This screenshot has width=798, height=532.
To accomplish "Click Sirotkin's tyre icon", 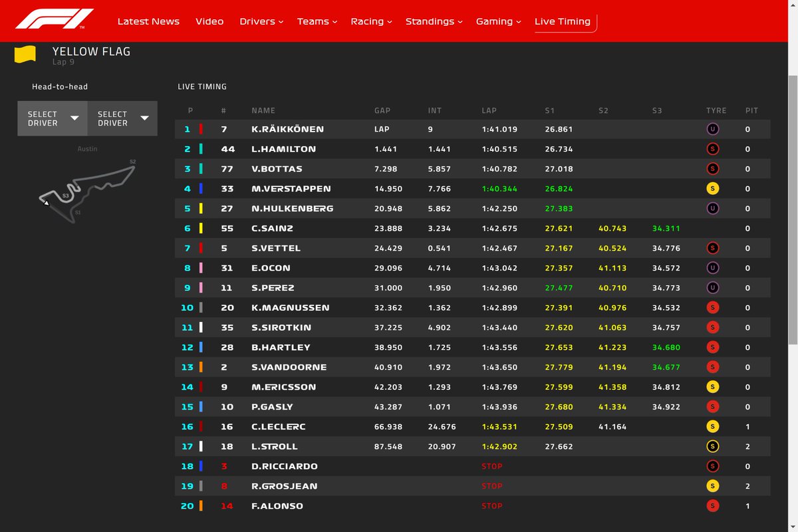I will point(712,327).
